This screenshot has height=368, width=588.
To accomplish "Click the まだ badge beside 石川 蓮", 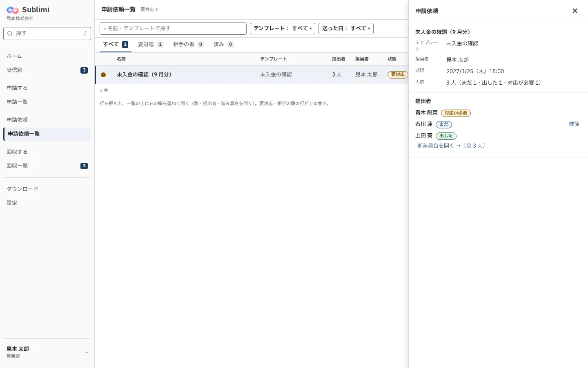I will coord(444,125).
